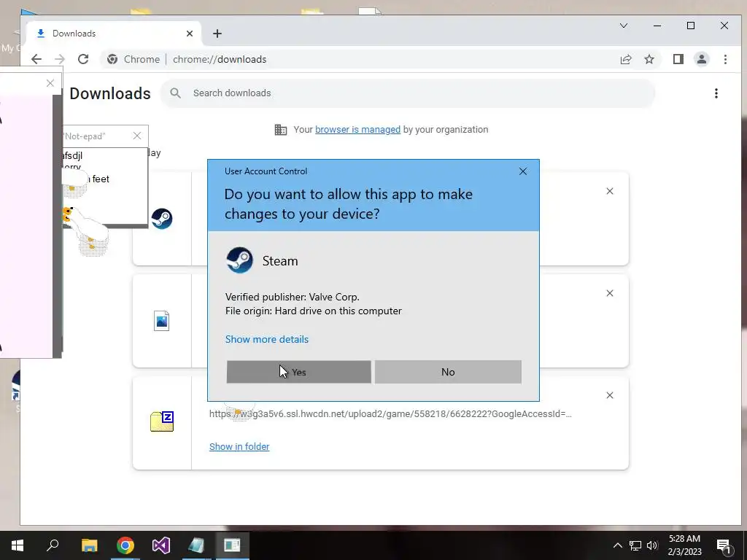Open Visual Studio from the taskbar
The width and height of the screenshot is (747, 560).
(161, 545)
